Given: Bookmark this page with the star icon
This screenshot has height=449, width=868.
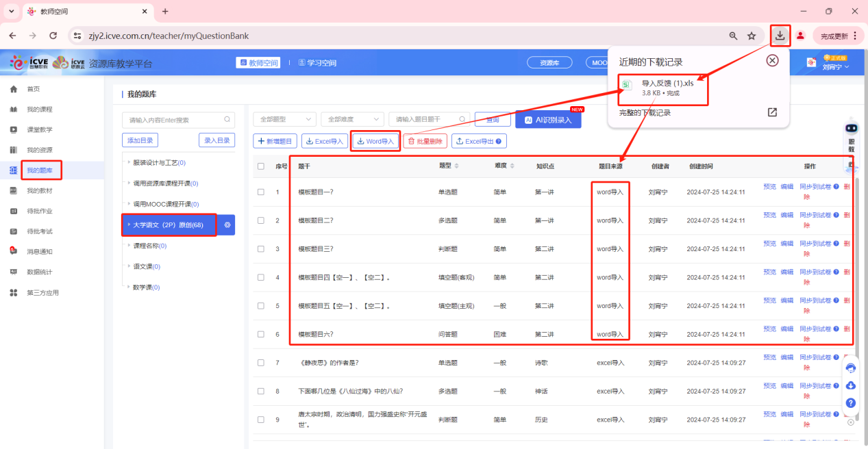Looking at the screenshot, I should pos(752,36).
